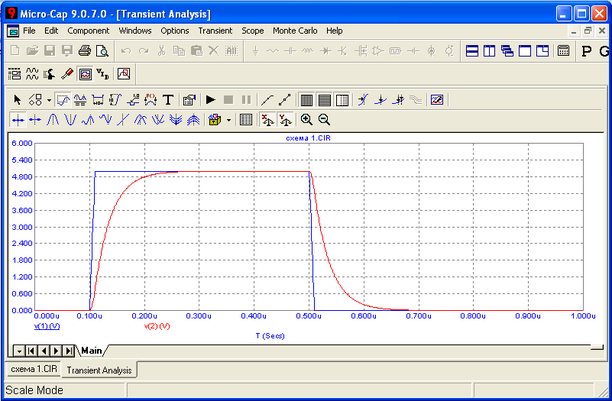
Task: Click the Zoom Out magnifier icon
Action: click(324, 120)
